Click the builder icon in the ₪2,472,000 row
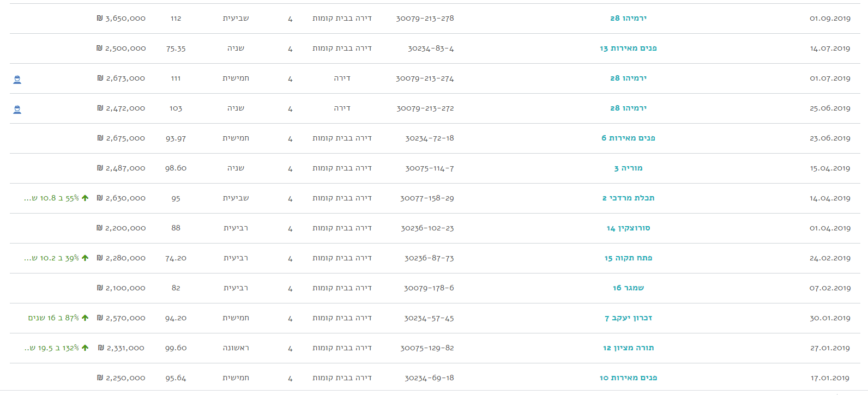The width and height of the screenshot is (868, 395). (x=17, y=110)
